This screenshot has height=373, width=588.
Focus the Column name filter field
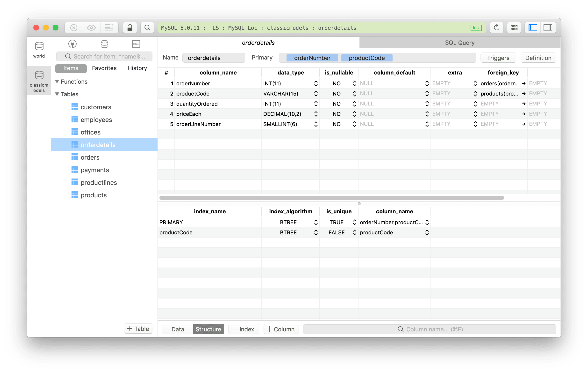tap(430, 329)
